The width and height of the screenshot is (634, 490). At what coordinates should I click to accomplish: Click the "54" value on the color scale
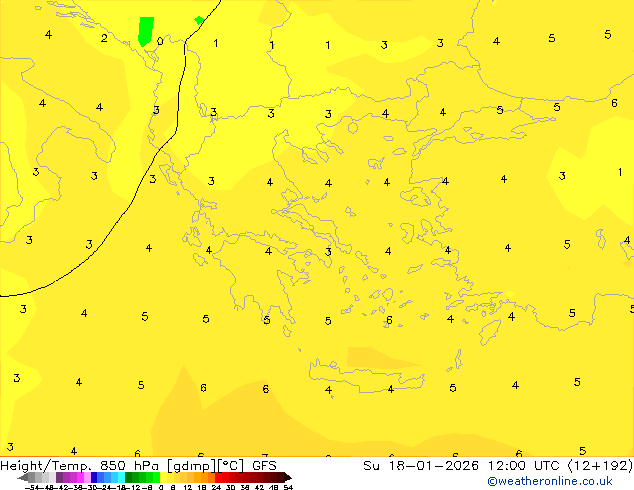(x=288, y=487)
